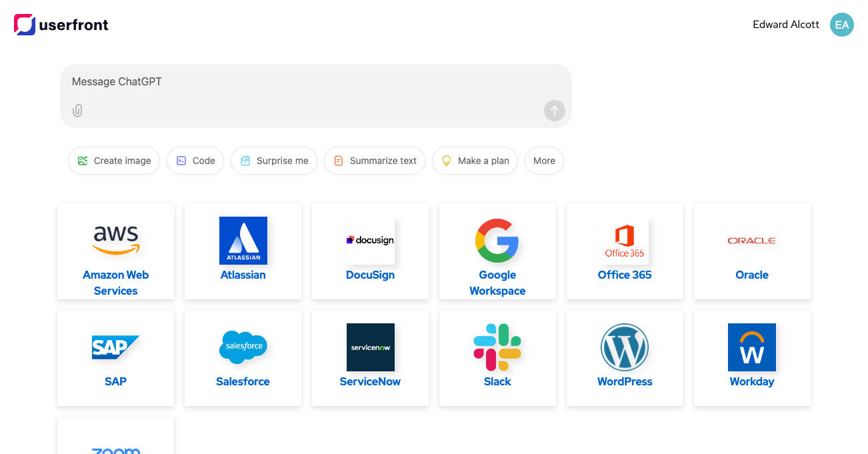Viewport: 868px width, 454px height.
Task: Click the Google G logo icon
Action: click(497, 241)
